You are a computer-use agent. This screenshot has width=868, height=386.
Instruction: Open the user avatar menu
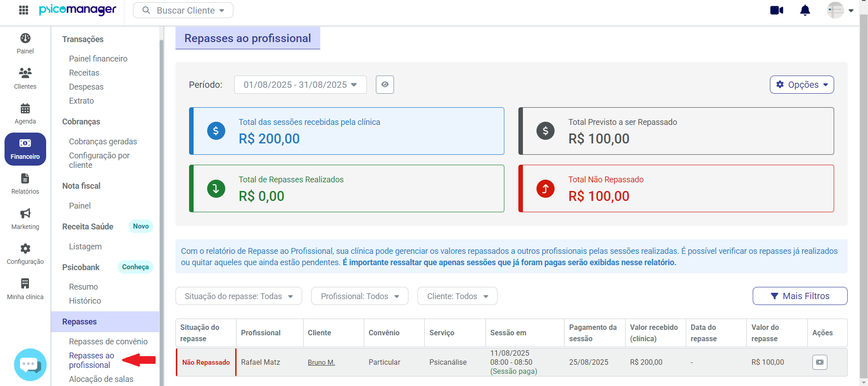[835, 10]
